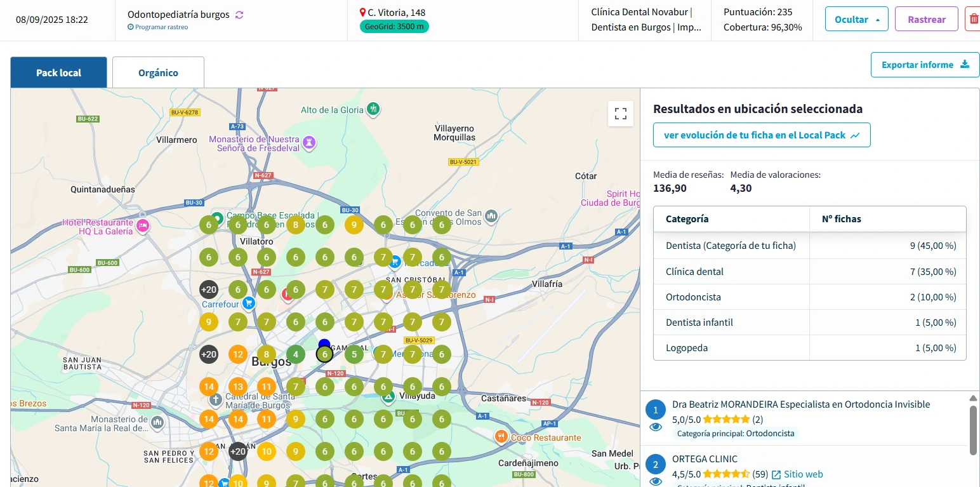The image size is (980, 487).
Task: Click the results list scrollbar thumb
Action: coord(974,430)
